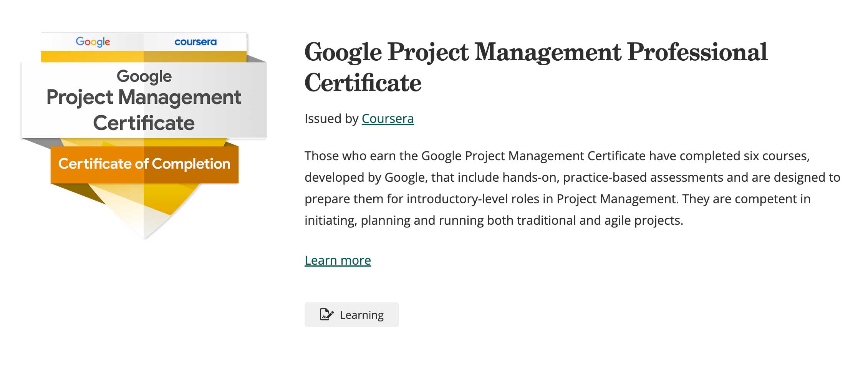Screen dimensions: 868x368
Task: Click the Coursera logo on the badge
Action: click(x=195, y=42)
